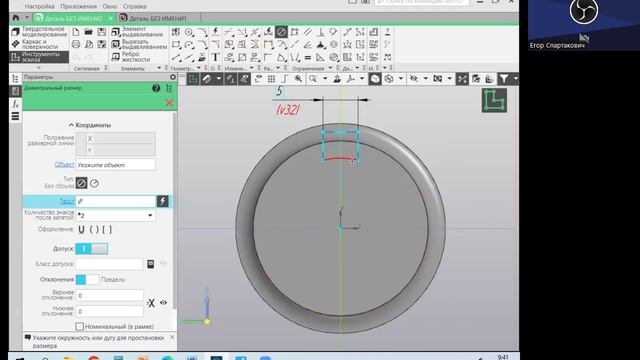Screen dimensions: 640x360
Task: Create a new document icon
Action: (x=76, y=32)
